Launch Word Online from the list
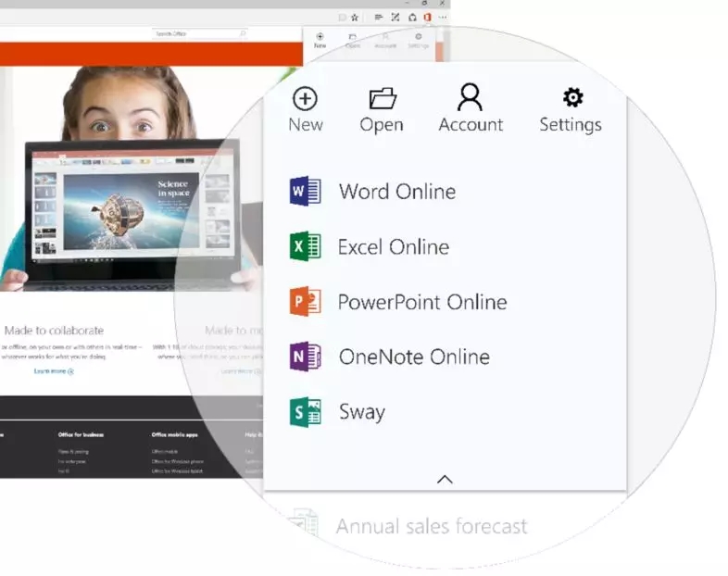Viewport: 728px width, 576px height. click(372, 191)
